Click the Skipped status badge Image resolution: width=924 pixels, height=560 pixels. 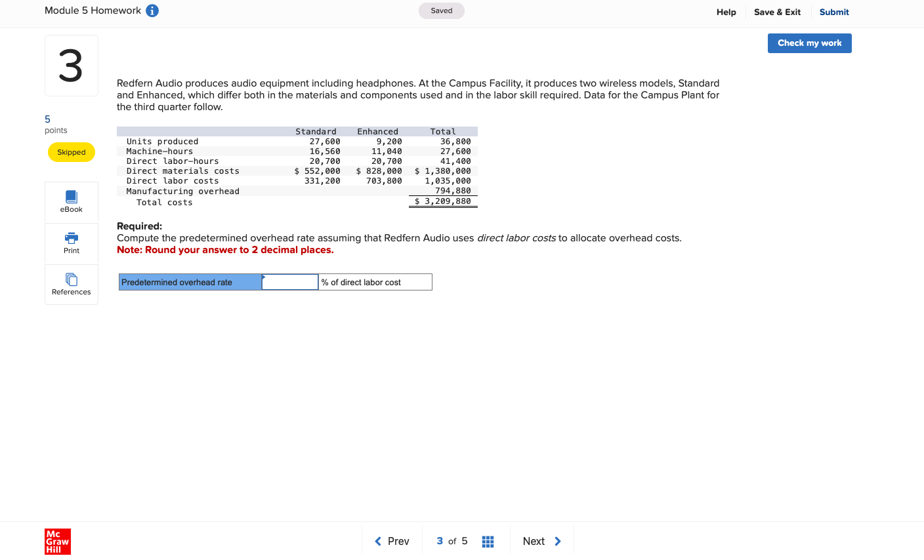point(71,152)
